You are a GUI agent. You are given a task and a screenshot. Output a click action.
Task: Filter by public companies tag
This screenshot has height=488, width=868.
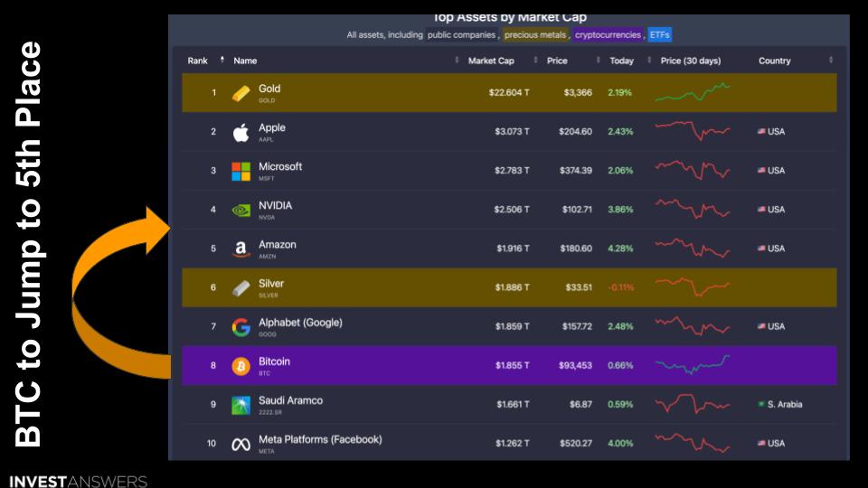[461, 35]
